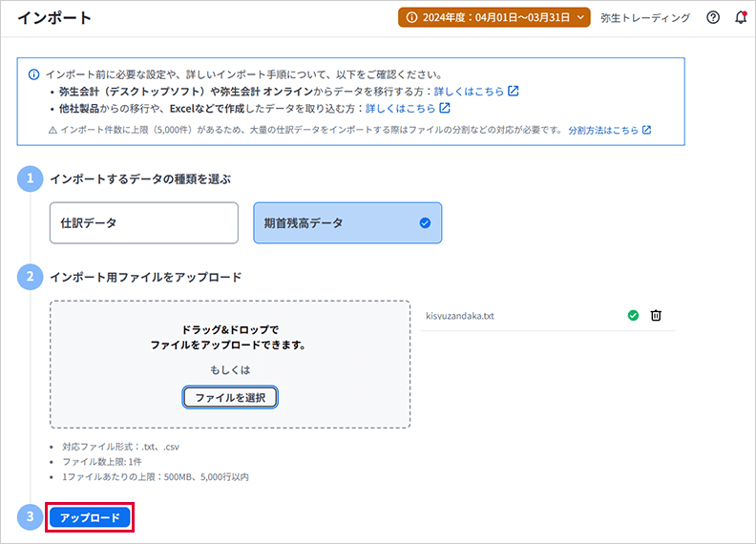Open 詳しくはこちら link for 弥生会計 migration
Screen dimensions: 756x544
pos(469,92)
